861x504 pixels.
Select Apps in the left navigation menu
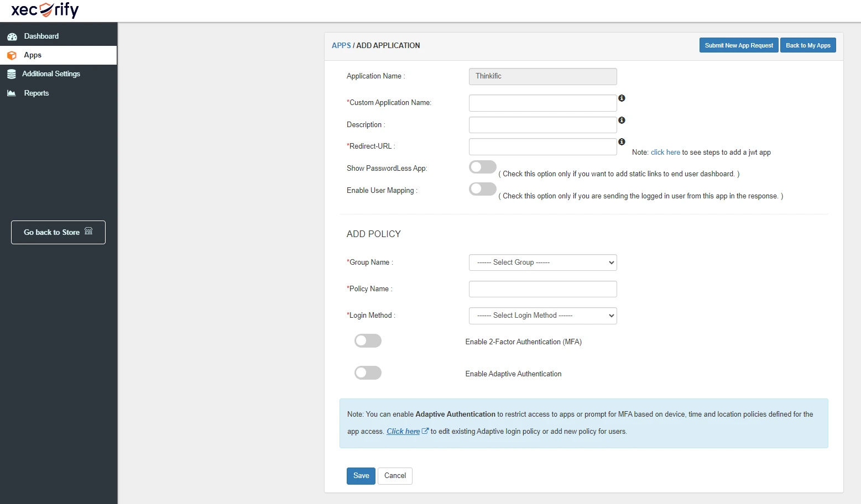pyautogui.click(x=32, y=55)
